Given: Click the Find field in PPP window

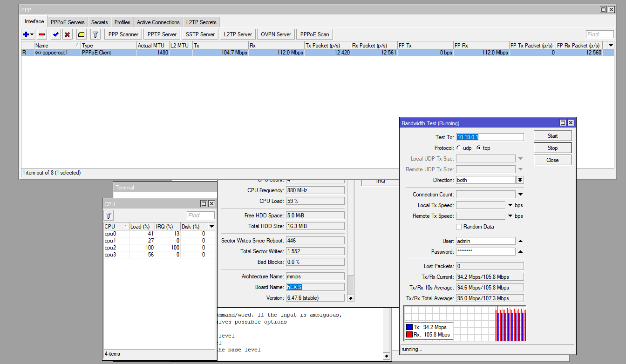Looking at the screenshot, I should (x=600, y=34).
